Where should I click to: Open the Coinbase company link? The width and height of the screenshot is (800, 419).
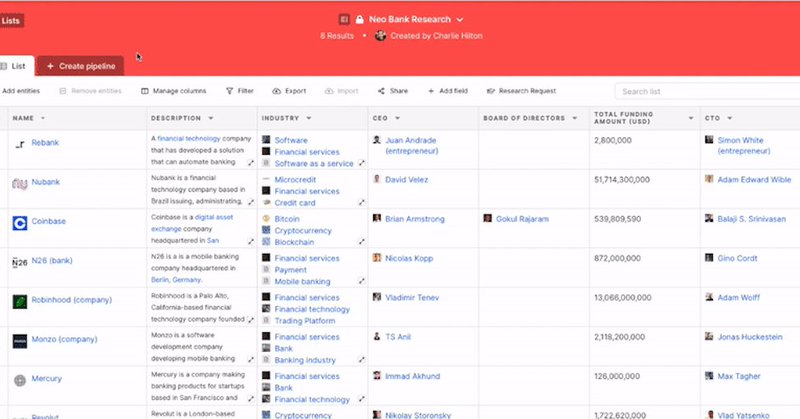click(48, 221)
